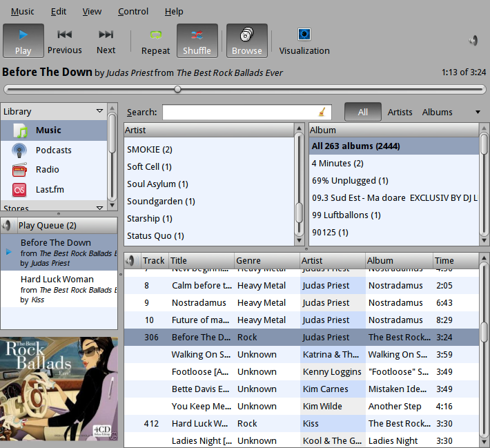Screen dimensions: 490x448
Task: Select Music in the Library sidebar
Action: (x=54, y=130)
